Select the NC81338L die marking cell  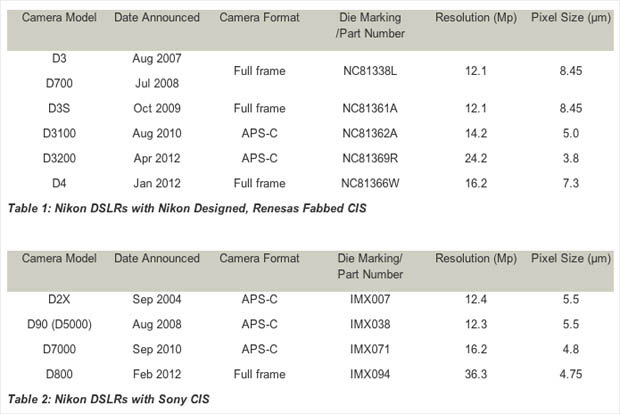[x=370, y=71]
